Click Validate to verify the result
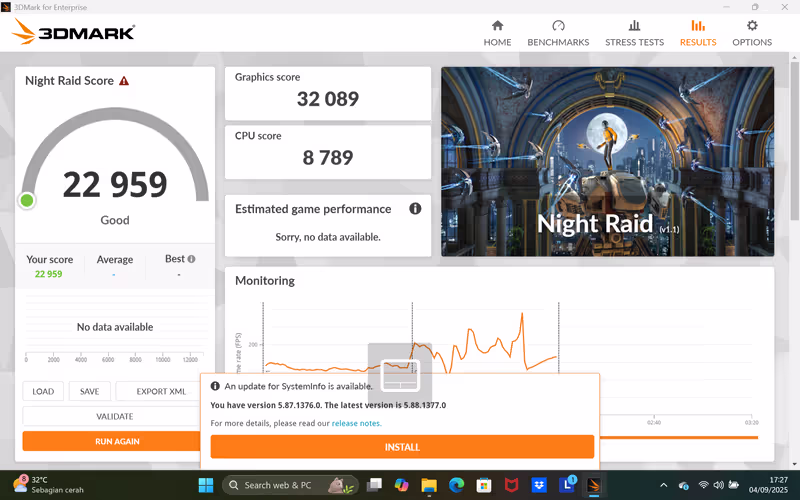Screen dimensions: 800x500 [114, 416]
